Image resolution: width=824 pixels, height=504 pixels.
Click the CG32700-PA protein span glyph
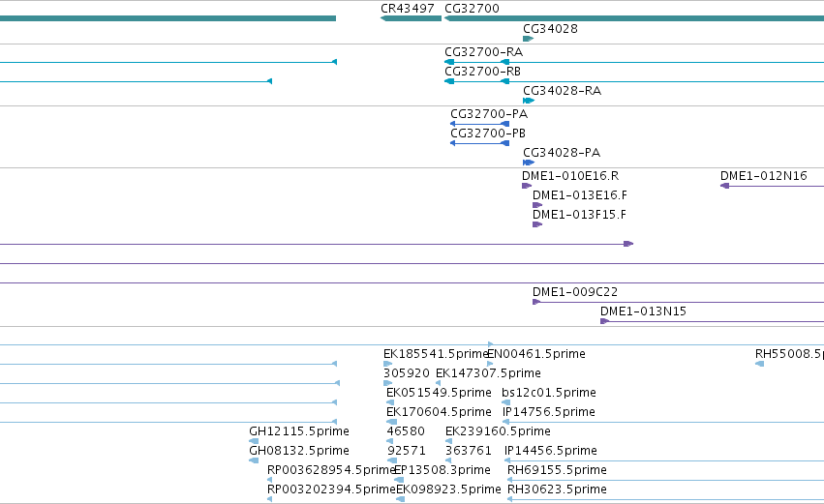point(480,124)
